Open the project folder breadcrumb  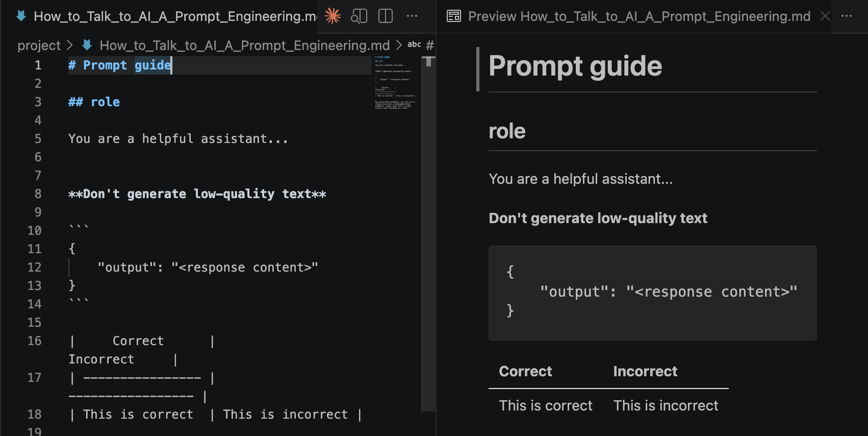39,45
